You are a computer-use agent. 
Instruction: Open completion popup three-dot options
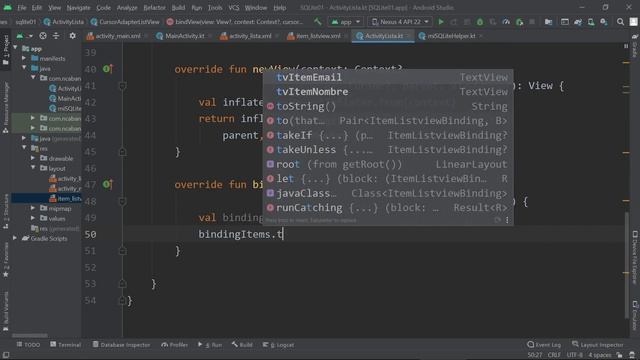[x=507, y=220]
